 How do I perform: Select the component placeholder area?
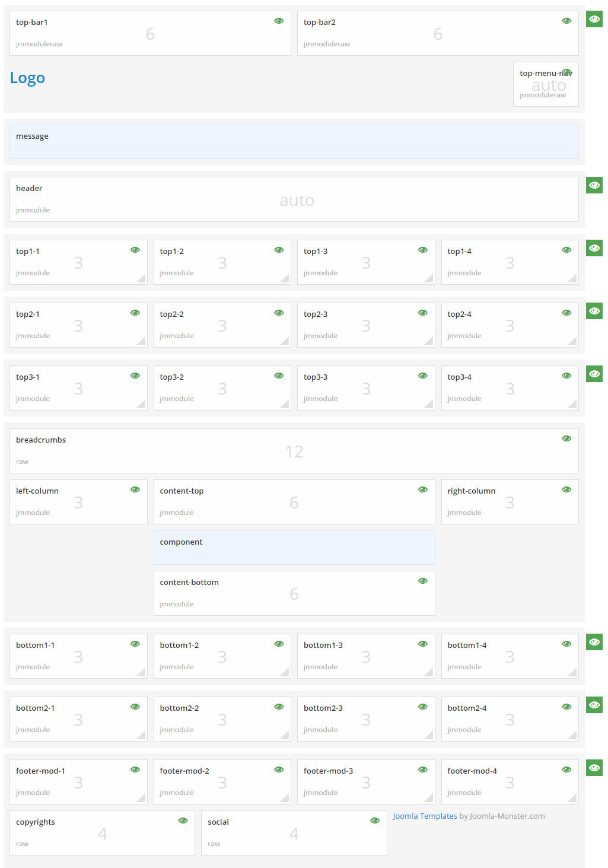(294, 547)
